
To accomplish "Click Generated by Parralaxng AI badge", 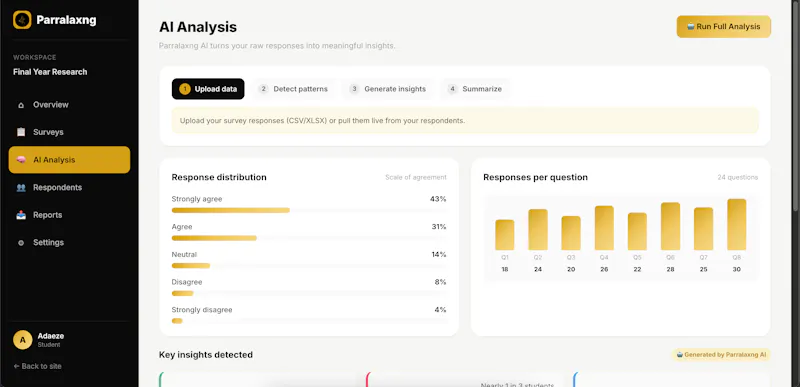I will point(721,355).
